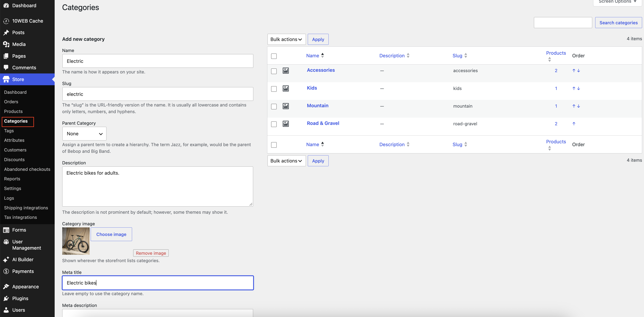The image size is (644, 317).
Task: Sort by Name in table header
Action: 315,55
